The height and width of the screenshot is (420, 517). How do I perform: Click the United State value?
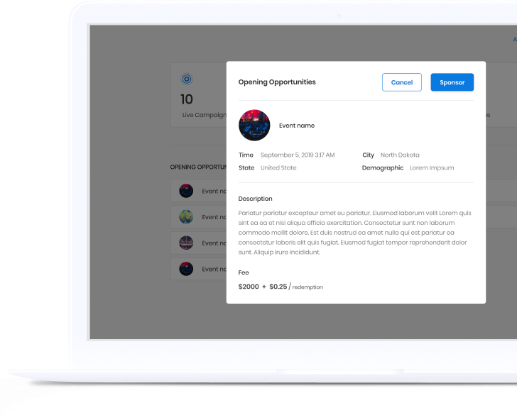click(278, 167)
